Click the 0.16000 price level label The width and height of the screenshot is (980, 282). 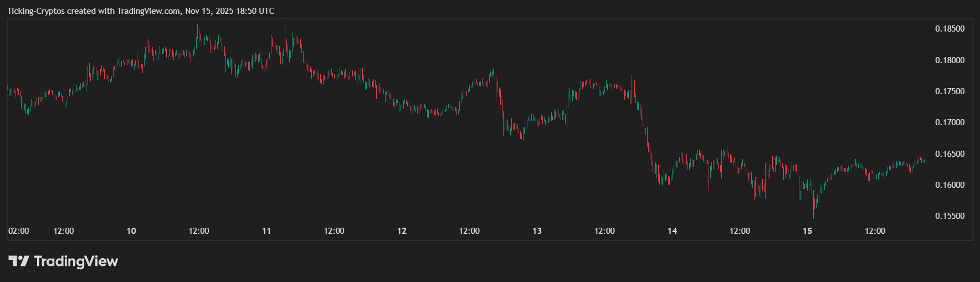coord(950,185)
